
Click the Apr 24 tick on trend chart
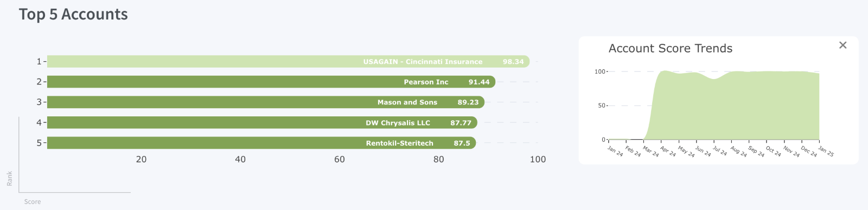click(668, 152)
